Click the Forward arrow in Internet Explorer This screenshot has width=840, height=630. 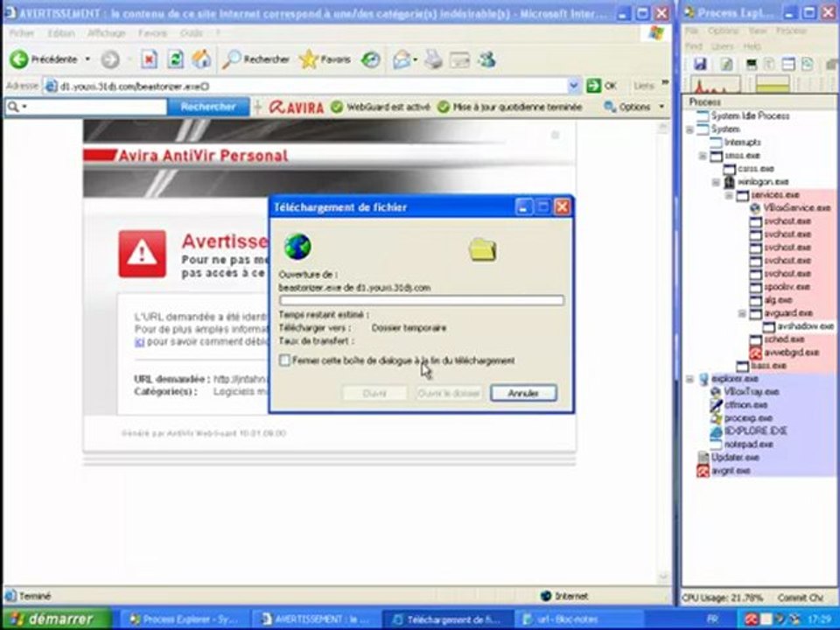(110, 59)
